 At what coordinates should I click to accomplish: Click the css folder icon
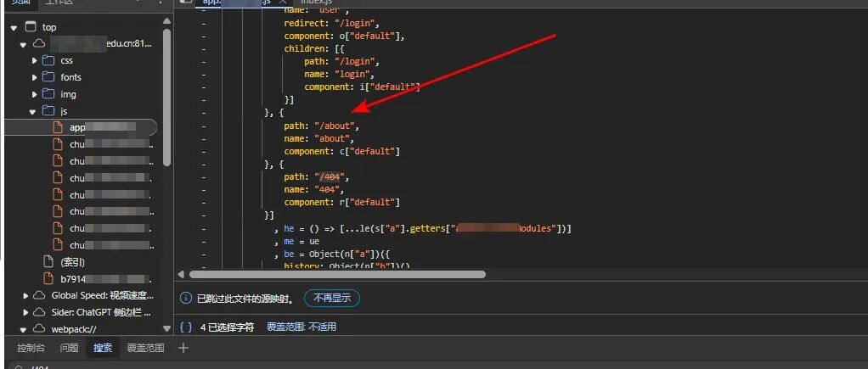coord(48,60)
